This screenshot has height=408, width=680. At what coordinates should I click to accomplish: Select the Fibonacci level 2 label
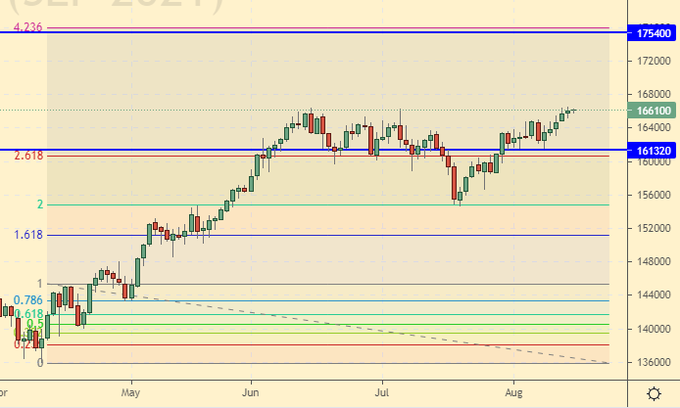pos(40,205)
